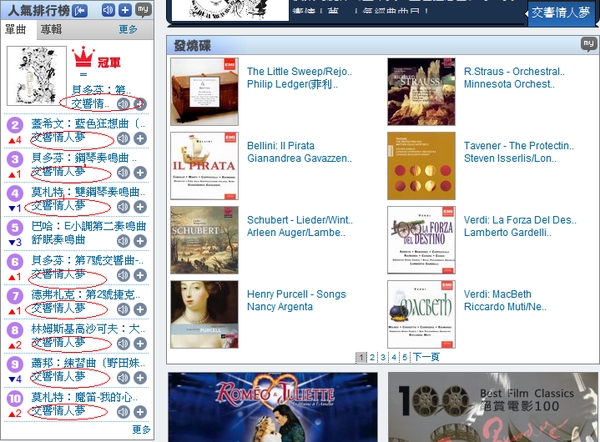Play rank 8 林姆斯基高沙可夫 speaker icon
The image size is (600, 442).
coord(123,343)
